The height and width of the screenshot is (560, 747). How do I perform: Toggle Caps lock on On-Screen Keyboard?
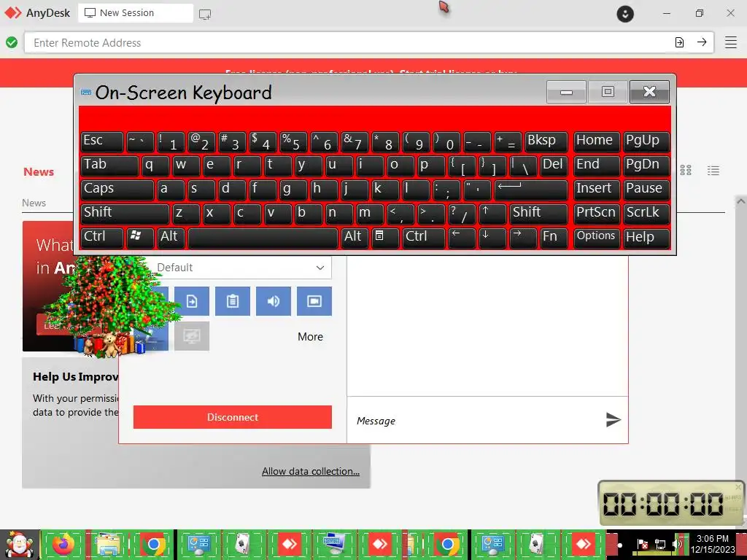coord(117,190)
